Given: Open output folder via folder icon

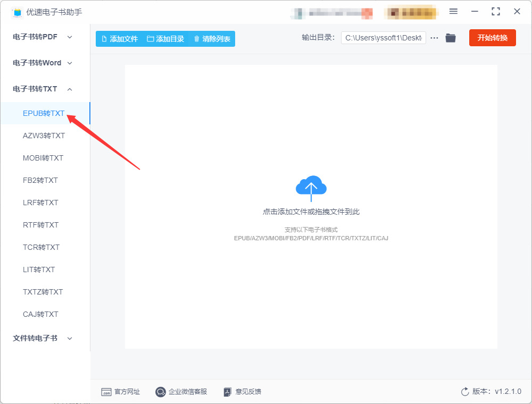Looking at the screenshot, I should [x=450, y=38].
